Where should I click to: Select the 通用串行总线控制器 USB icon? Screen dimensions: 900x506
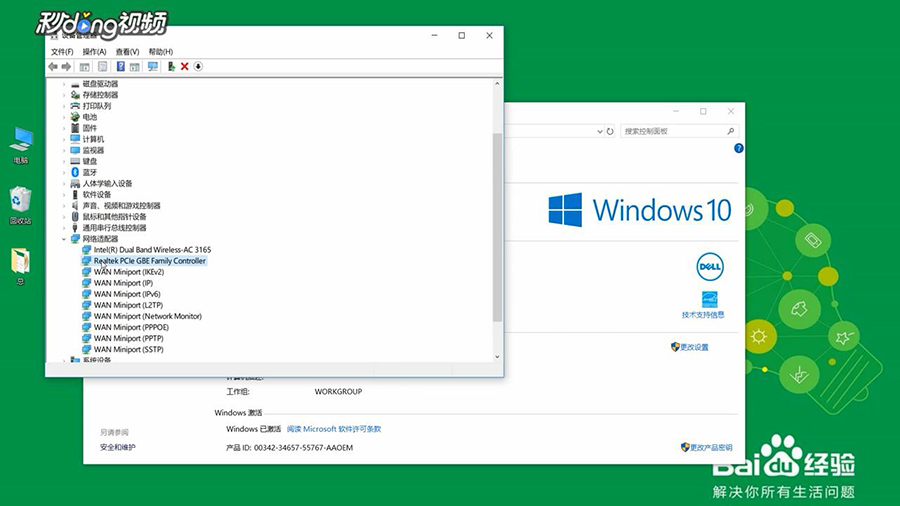tap(75, 228)
